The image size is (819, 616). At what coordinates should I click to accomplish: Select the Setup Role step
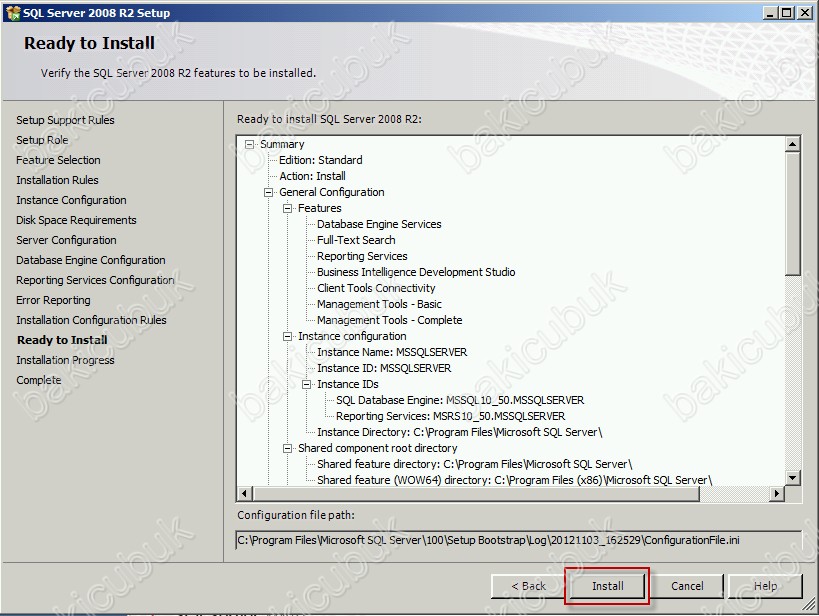42,140
